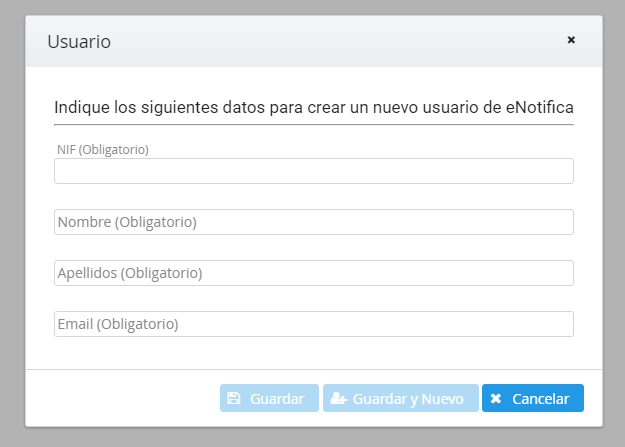Click blank space between Email field and footer
This screenshot has width=625, height=447.
313,353
